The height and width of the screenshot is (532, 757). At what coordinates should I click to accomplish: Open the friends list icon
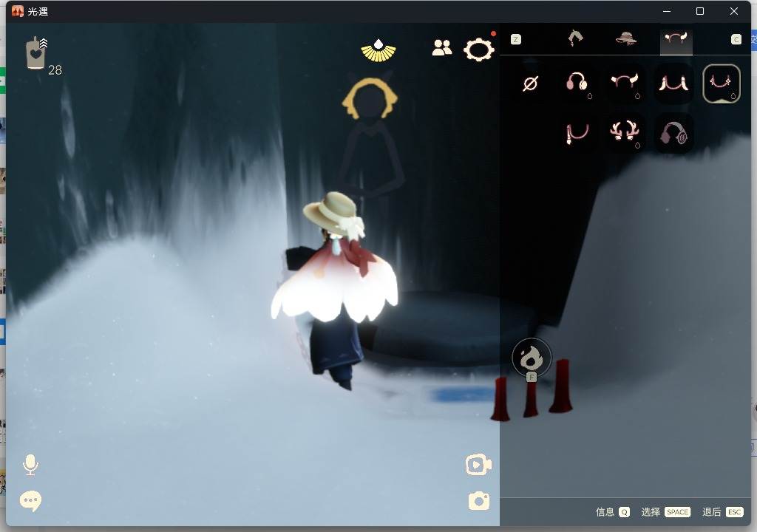pos(442,47)
